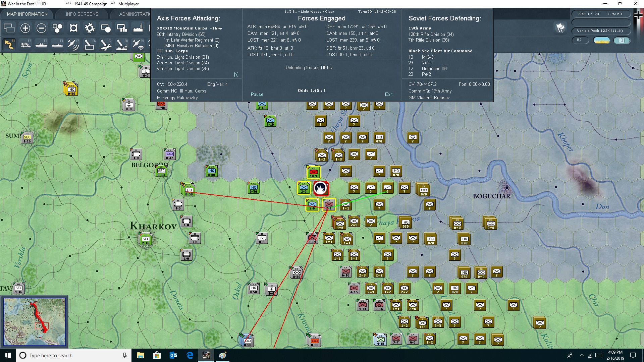The image size is (644, 362).
Task: Open the INFO SCREENS tab
Action: 82,14
